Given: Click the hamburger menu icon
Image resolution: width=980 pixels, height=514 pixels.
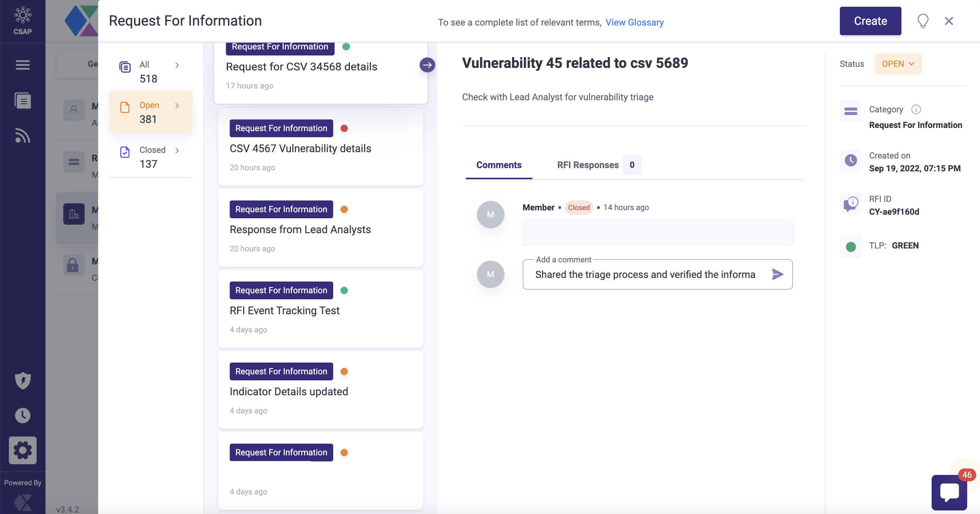Looking at the screenshot, I should click(22, 65).
